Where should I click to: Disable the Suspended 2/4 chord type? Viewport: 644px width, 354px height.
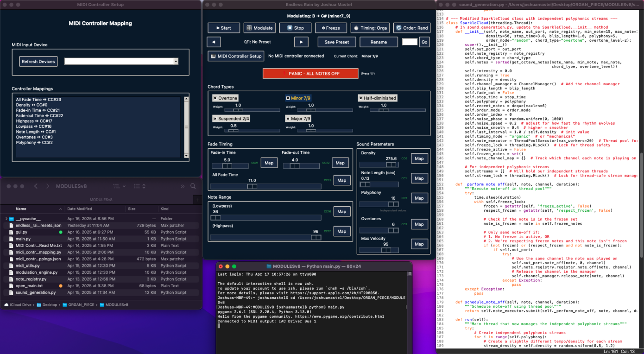click(215, 119)
